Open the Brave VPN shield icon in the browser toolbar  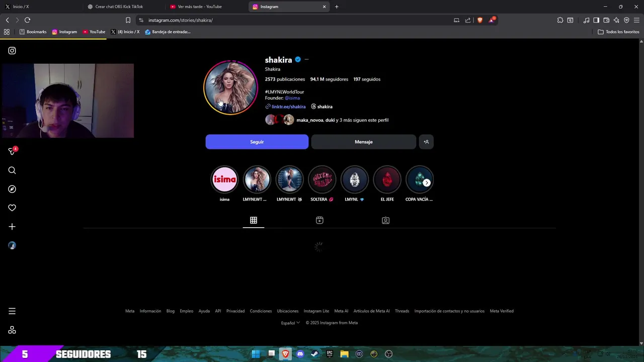[626, 20]
